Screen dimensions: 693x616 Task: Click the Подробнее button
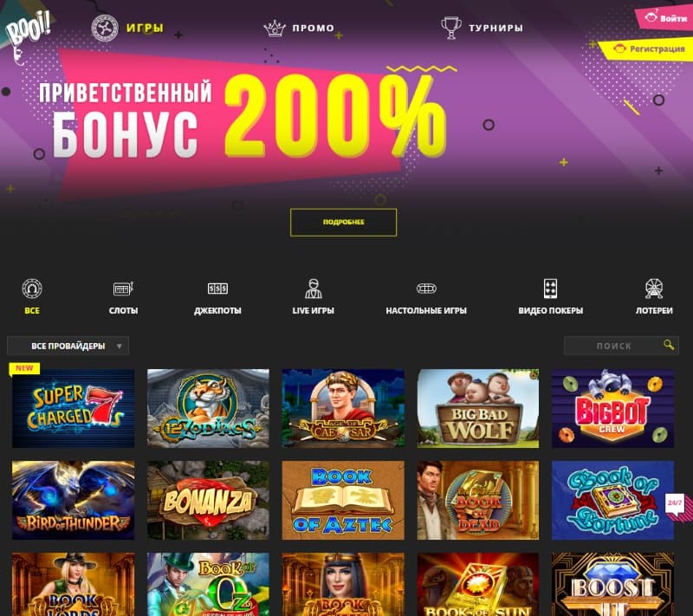point(343,223)
